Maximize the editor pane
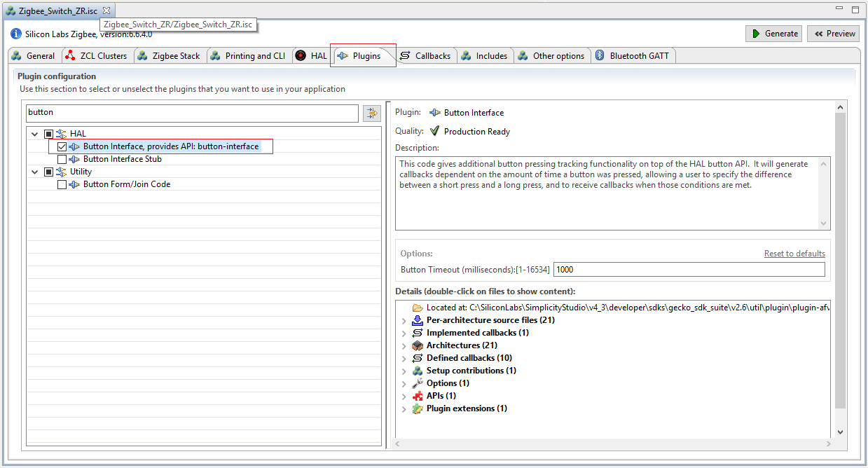The width and height of the screenshot is (868, 468). (x=855, y=10)
